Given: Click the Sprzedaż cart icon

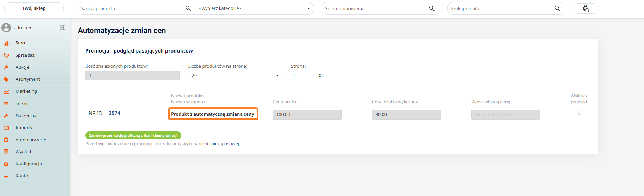Looking at the screenshot, I should 6,55.
